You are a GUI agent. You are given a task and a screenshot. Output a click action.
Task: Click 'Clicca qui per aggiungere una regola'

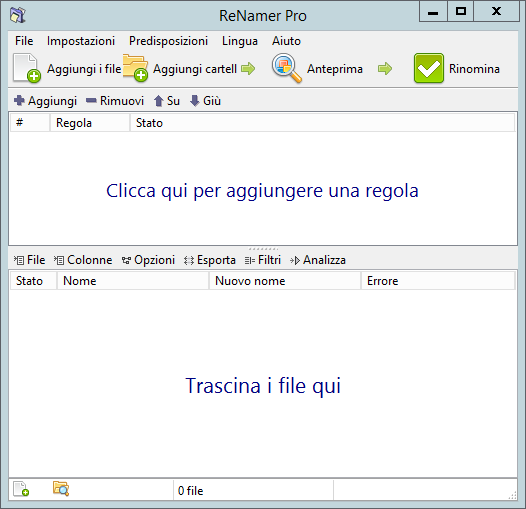click(262, 191)
